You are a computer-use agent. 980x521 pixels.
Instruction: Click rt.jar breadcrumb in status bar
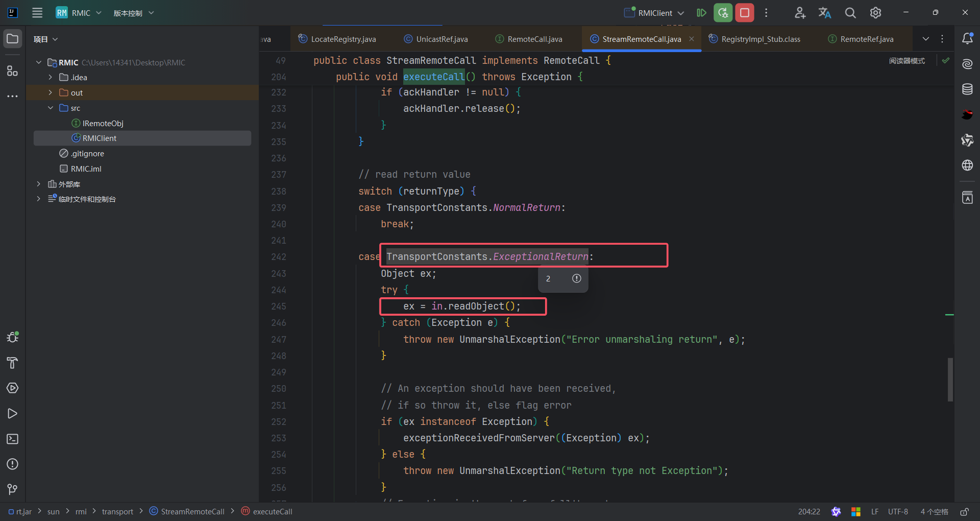tap(20, 512)
